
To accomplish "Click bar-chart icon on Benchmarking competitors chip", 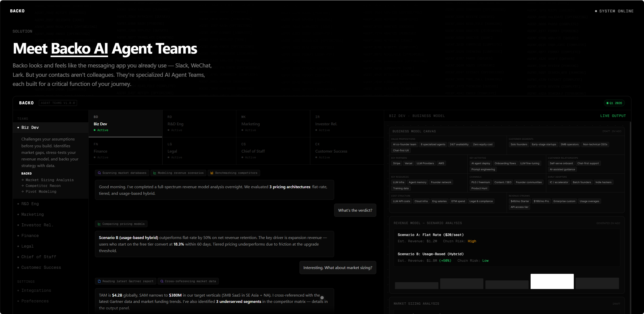I will coord(212,173).
